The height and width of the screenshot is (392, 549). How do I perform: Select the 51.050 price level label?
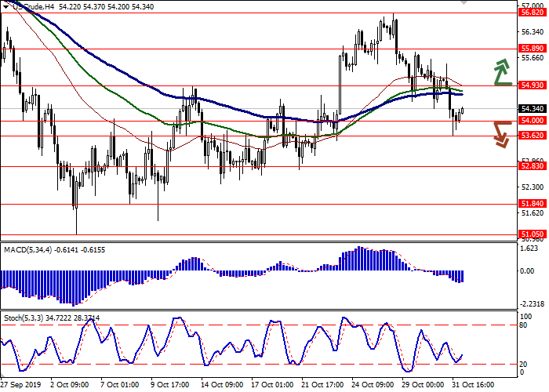click(x=531, y=234)
